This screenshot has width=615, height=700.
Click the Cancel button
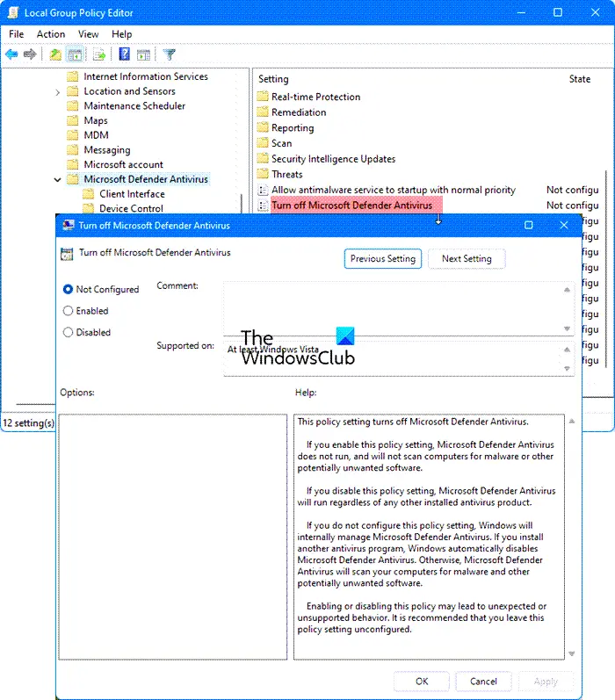pyautogui.click(x=483, y=682)
